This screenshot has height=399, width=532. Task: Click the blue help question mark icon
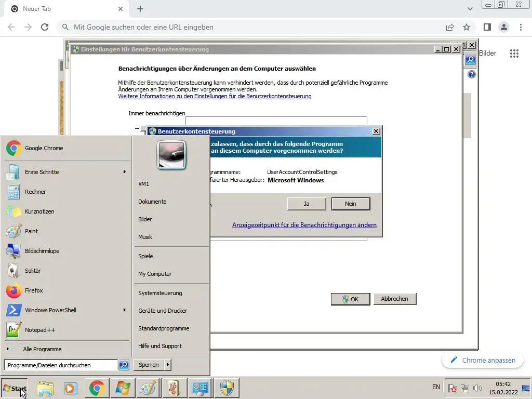click(x=471, y=74)
